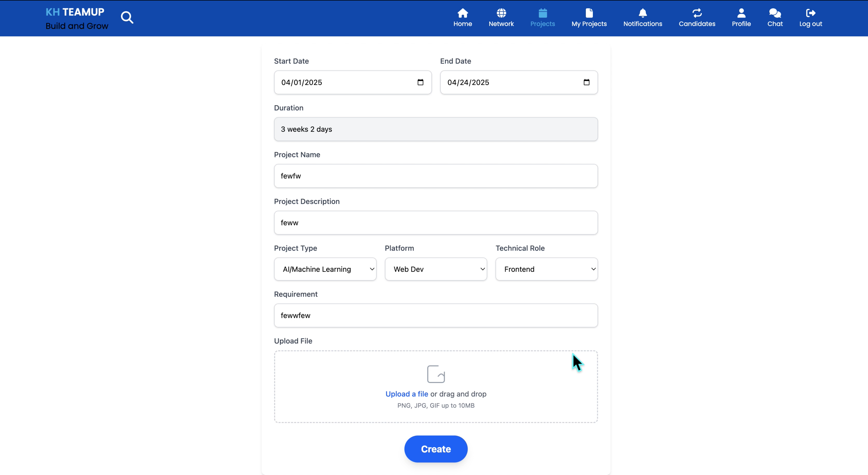Open the Notifications bell
This screenshot has width=868, height=475.
click(x=642, y=13)
